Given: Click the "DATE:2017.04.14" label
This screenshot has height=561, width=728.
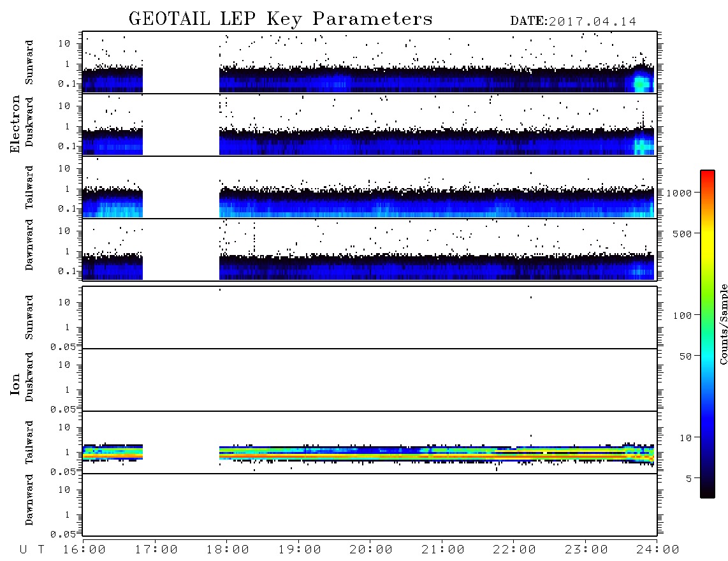Looking at the screenshot, I should click(573, 22).
